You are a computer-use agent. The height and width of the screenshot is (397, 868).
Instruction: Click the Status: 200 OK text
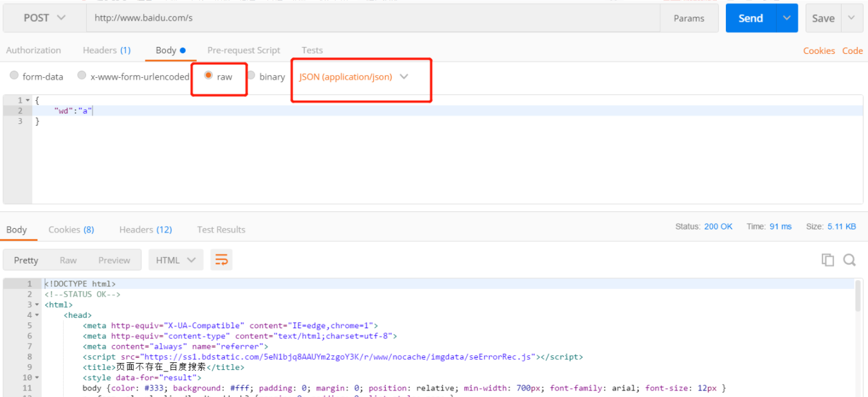[704, 226]
